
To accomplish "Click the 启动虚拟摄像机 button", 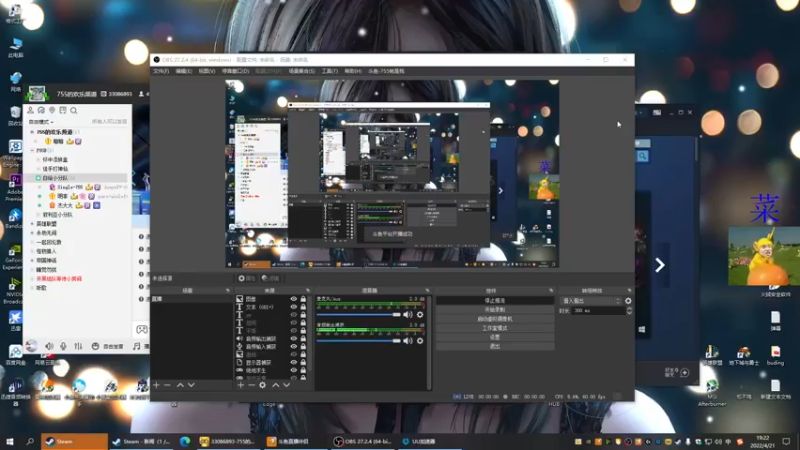I will pos(495,319).
